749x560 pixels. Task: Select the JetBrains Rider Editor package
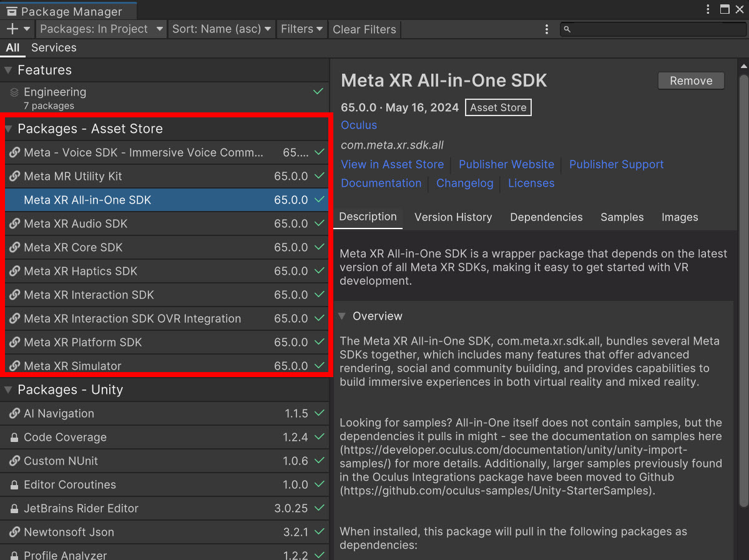tap(165, 508)
